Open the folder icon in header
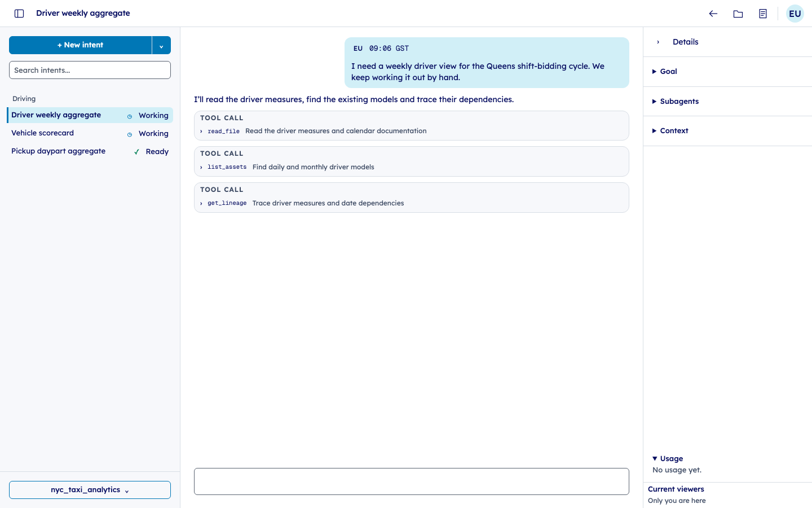812x508 pixels. click(738, 14)
